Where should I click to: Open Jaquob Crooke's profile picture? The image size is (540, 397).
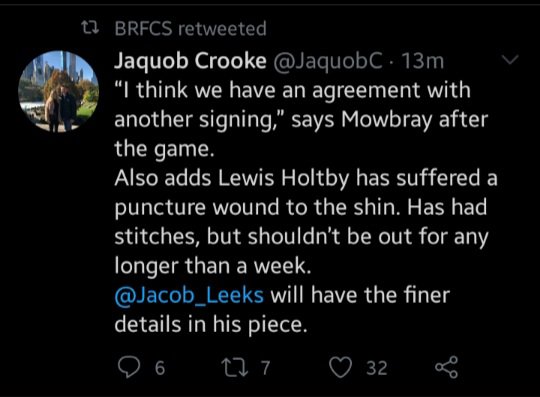coord(59,91)
